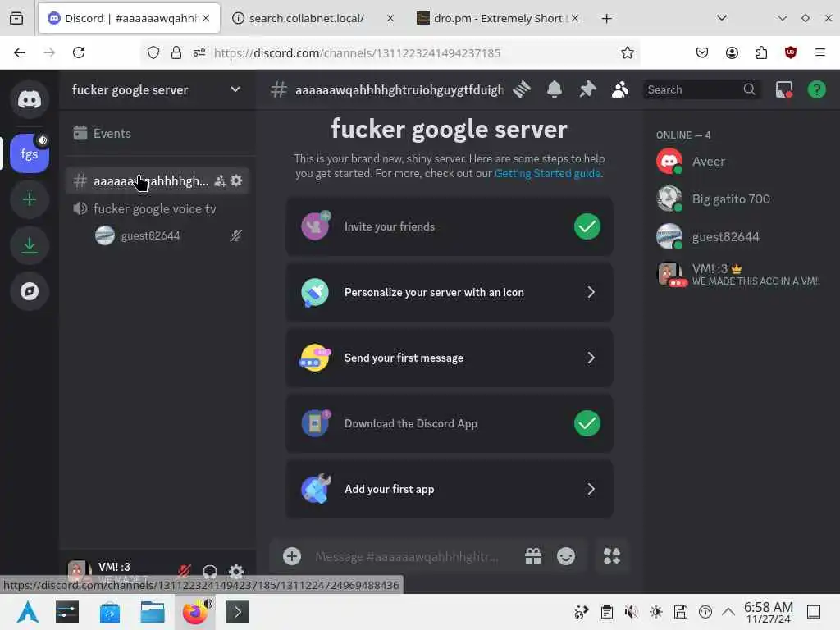Open the Threads icon in channel header
Viewport: 840px width, 630px height.
click(x=522, y=89)
